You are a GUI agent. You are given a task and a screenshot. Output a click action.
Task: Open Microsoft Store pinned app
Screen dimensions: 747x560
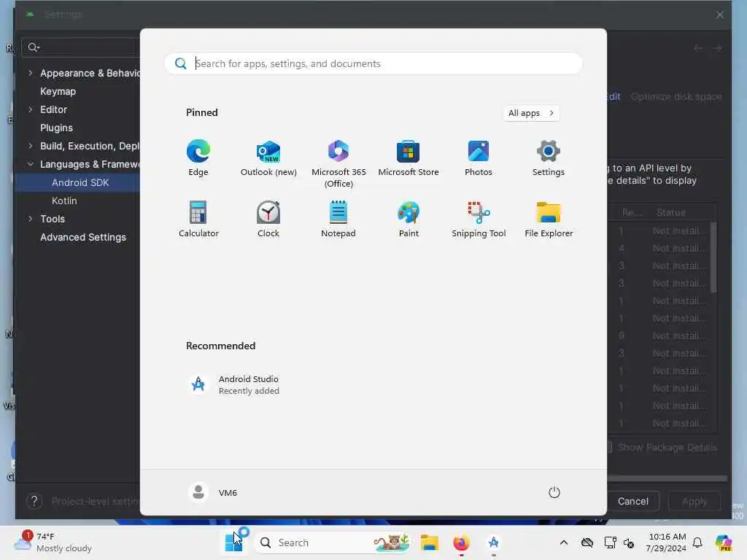(409, 158)
